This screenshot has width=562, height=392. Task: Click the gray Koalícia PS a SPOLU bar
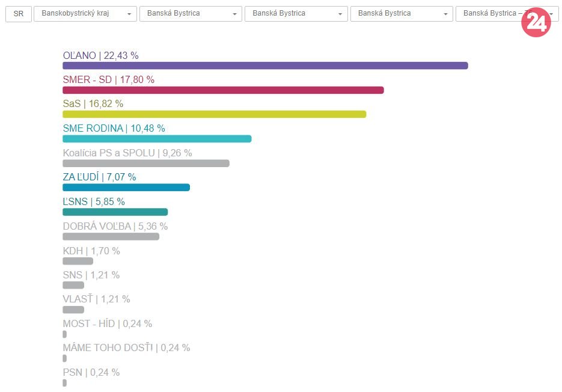pyautogui.click(x=146, y=164)
